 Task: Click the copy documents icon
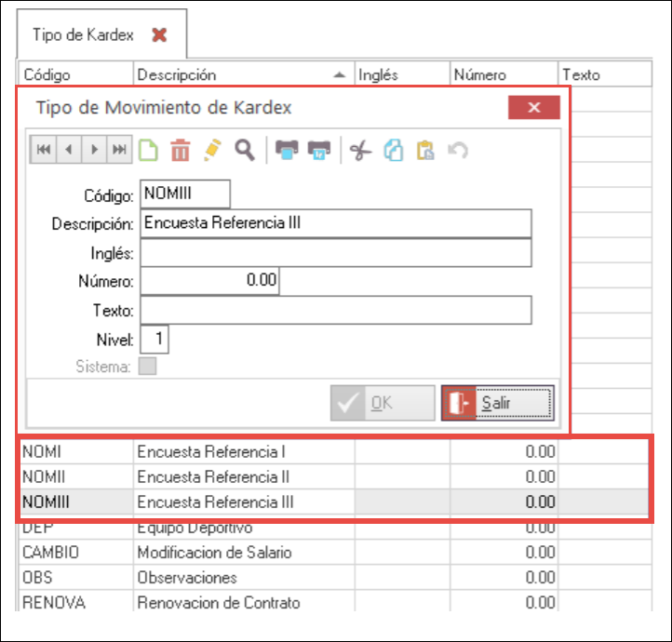(393, 150)
